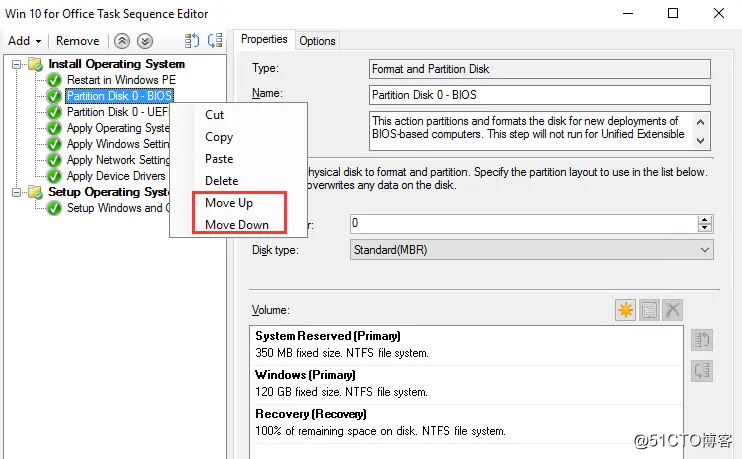Select Partition Disk 0 - BIOS step

(x=119, y=96)
